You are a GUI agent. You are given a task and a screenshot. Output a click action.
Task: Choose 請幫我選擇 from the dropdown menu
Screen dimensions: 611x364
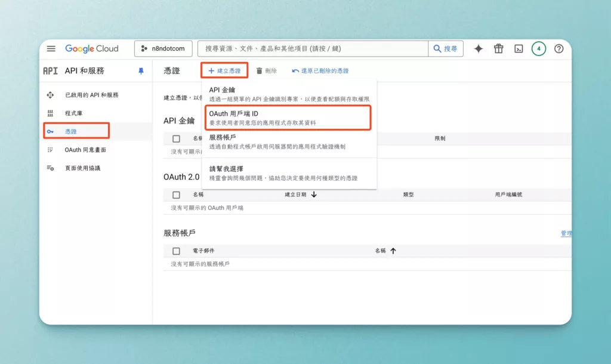click(x=289, y=173)
